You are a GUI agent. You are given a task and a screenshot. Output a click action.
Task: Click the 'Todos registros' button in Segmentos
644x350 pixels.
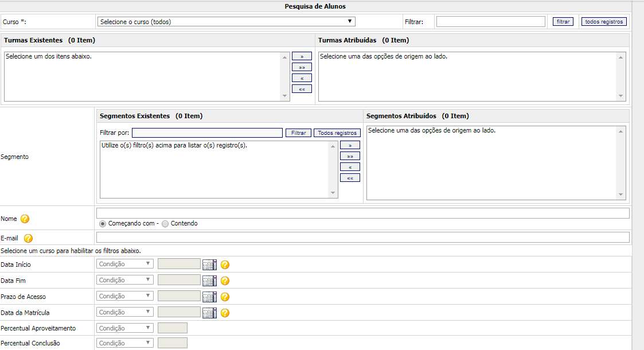[x=337, y=133]
